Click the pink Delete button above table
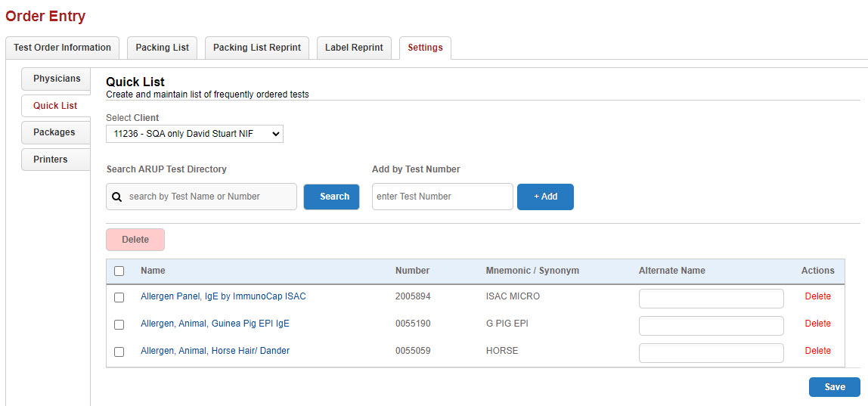The width and height of the screenshot is (868, 406). tap(135, 240)
